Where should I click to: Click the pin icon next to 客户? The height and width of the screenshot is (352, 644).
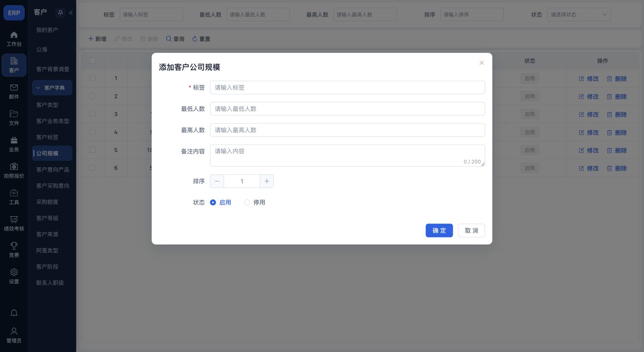click(60, 13)
